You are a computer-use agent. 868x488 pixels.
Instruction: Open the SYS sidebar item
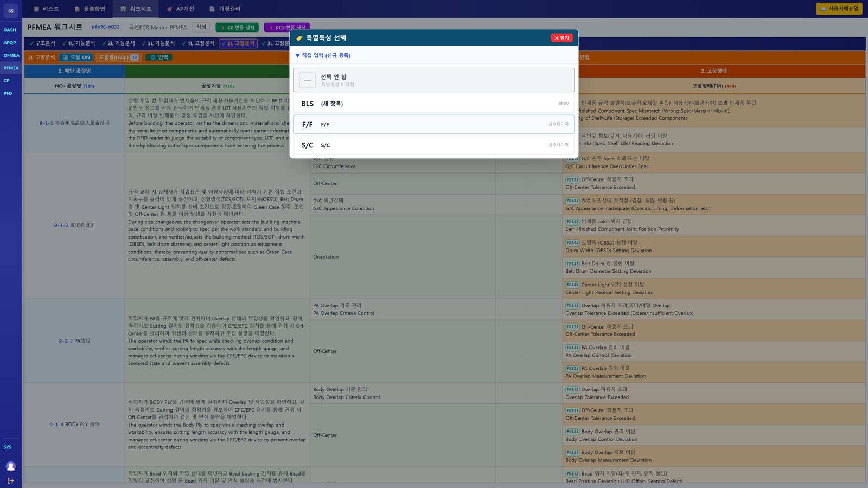click(8, 447)
